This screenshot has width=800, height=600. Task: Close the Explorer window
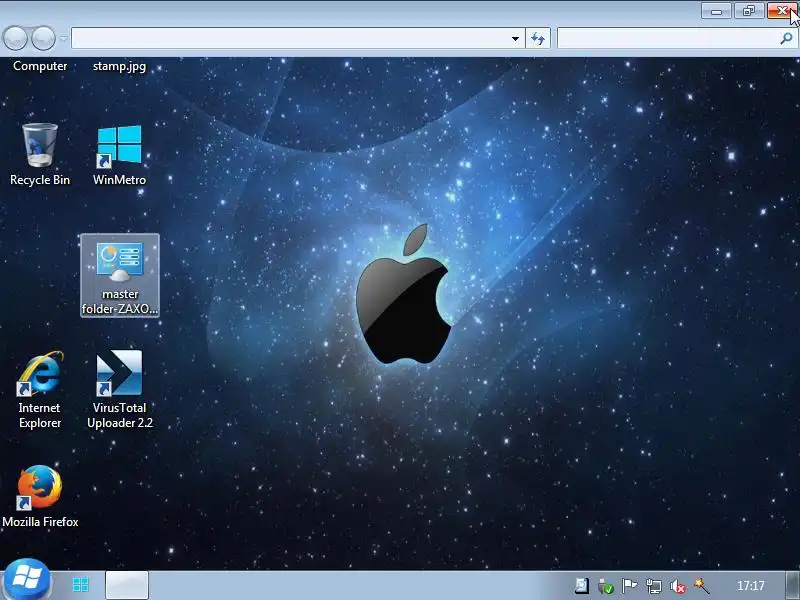pyautogui.click(x=782, y=11)
